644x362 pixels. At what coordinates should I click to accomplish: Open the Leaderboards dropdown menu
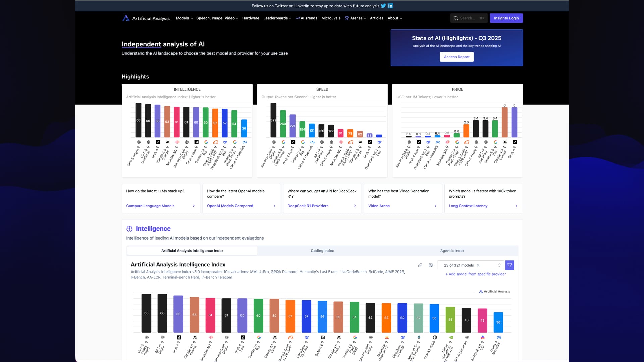coord(277,18)
